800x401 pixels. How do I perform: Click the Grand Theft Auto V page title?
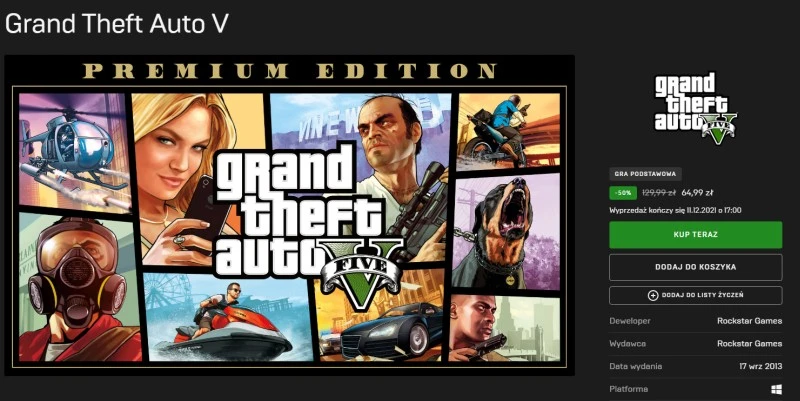[x=117, y=23]
